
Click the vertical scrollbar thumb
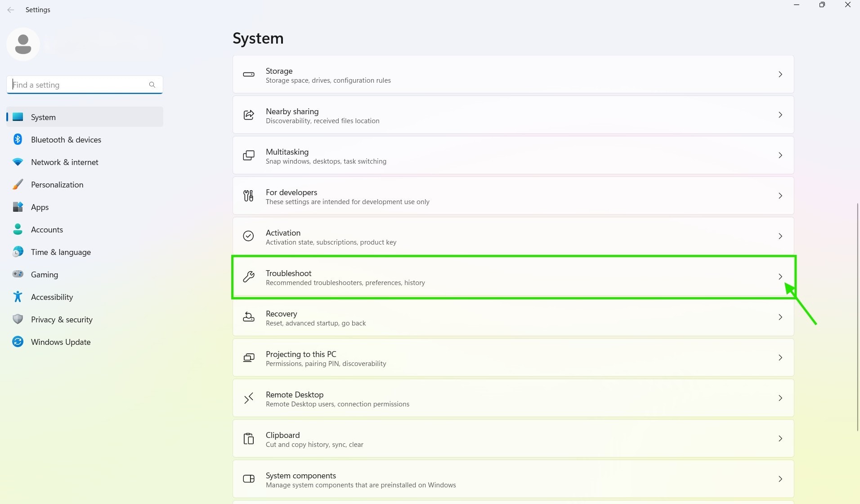coord(858,317)
